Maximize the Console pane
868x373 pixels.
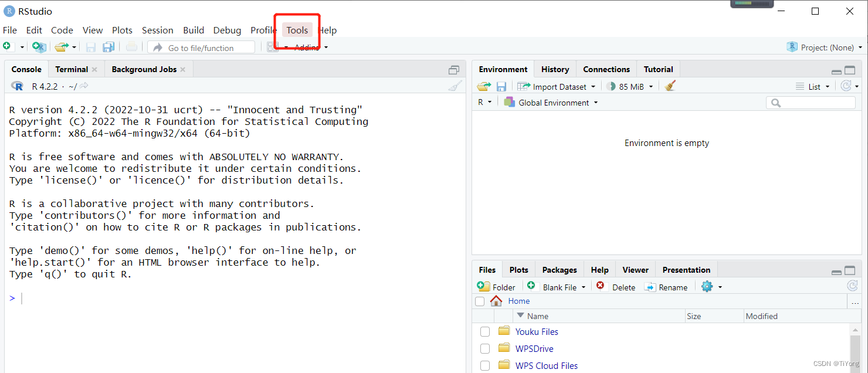click(x=454, y=70)
